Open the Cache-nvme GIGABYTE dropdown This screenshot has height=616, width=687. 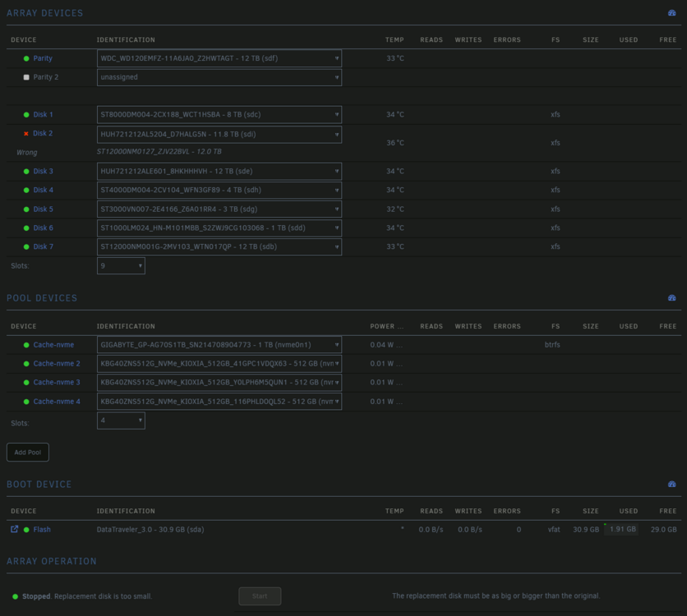click(219, 345)
